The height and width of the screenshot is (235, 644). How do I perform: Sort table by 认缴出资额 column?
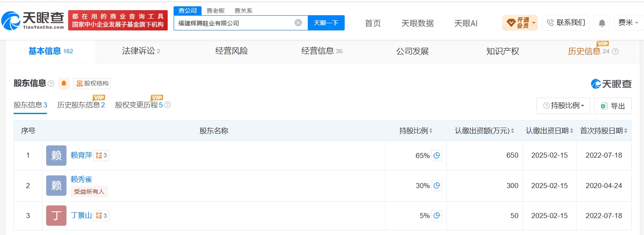coord(485,131)
